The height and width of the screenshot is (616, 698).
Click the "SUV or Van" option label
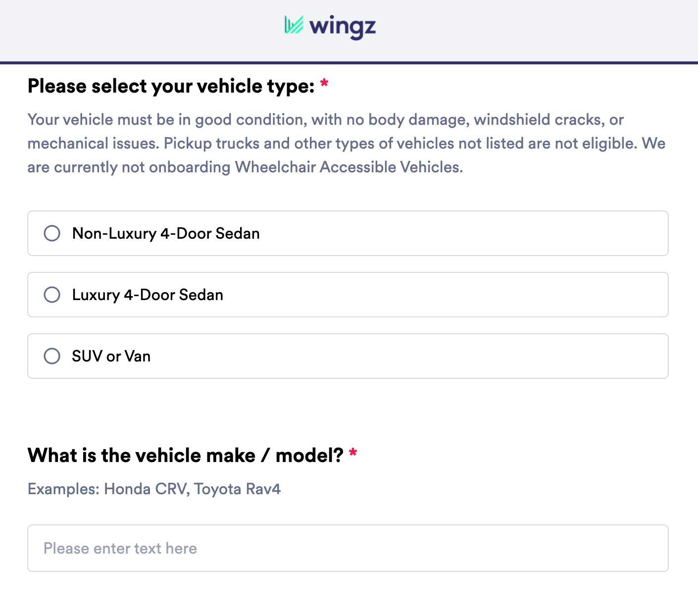(111, 356)
